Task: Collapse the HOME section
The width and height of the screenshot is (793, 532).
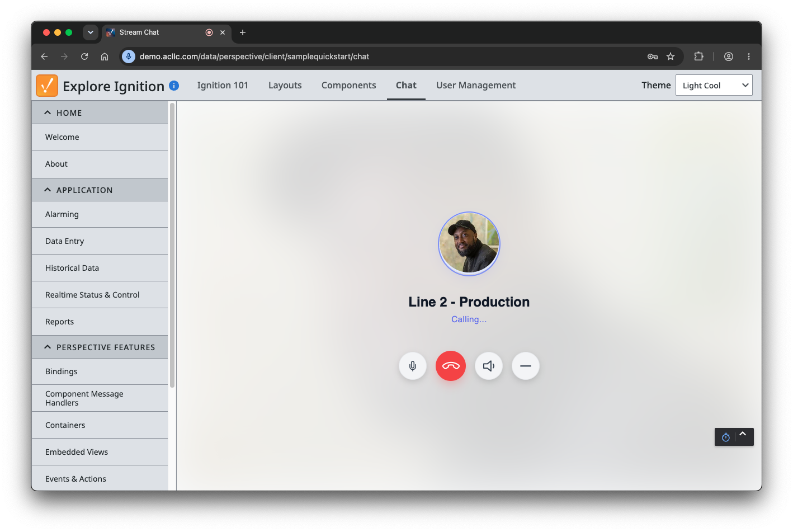Action: coord(100,113)
